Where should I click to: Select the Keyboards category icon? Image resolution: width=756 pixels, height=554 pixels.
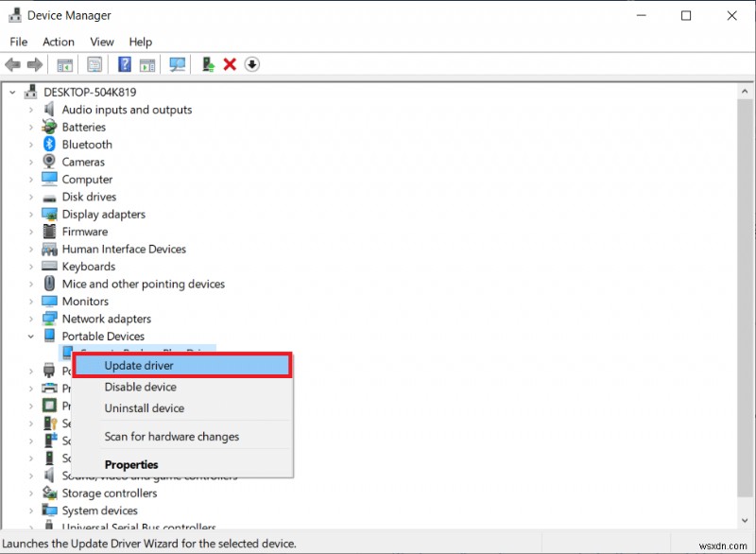tap(49, 266)
